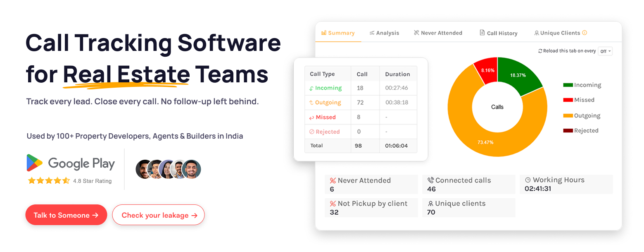Viewport: 644px width, 252px height.
Task: Click the info icon beside Unique Clients
Action: tap(585, 33)
